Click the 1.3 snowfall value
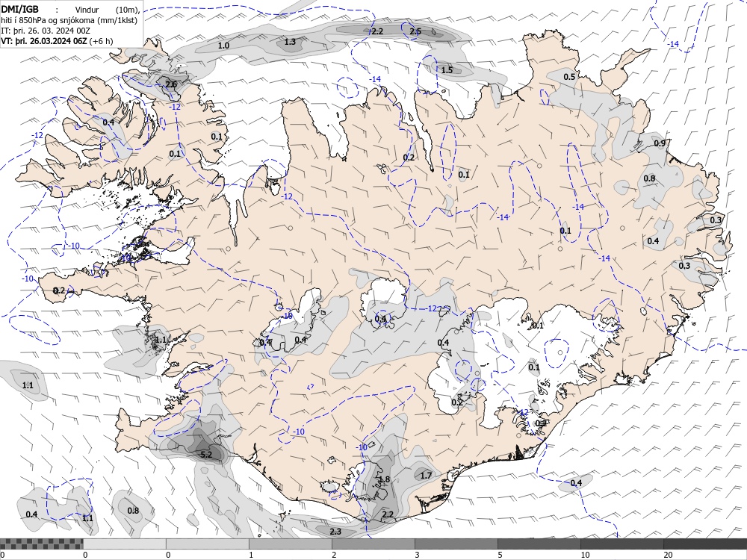Screen dimensions: 747x560 [x=290, y=42]
